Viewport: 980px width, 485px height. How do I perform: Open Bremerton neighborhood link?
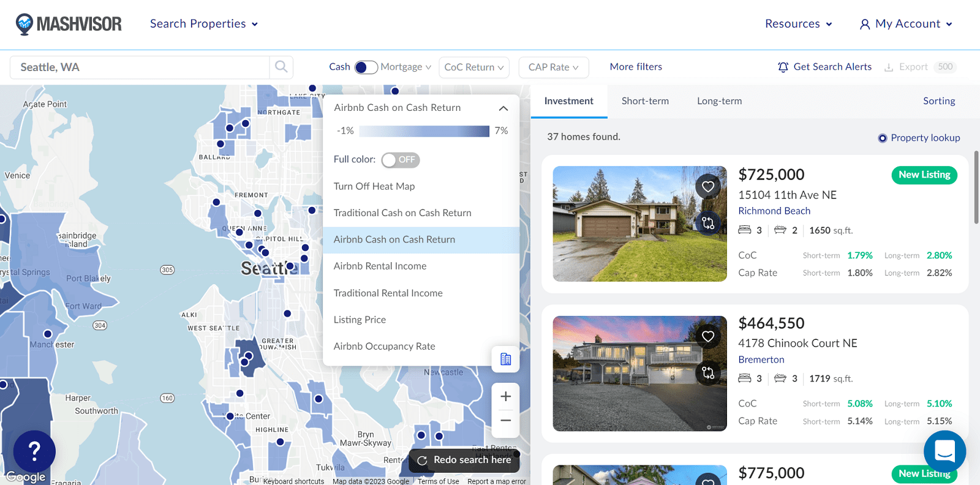click(761, 359)
